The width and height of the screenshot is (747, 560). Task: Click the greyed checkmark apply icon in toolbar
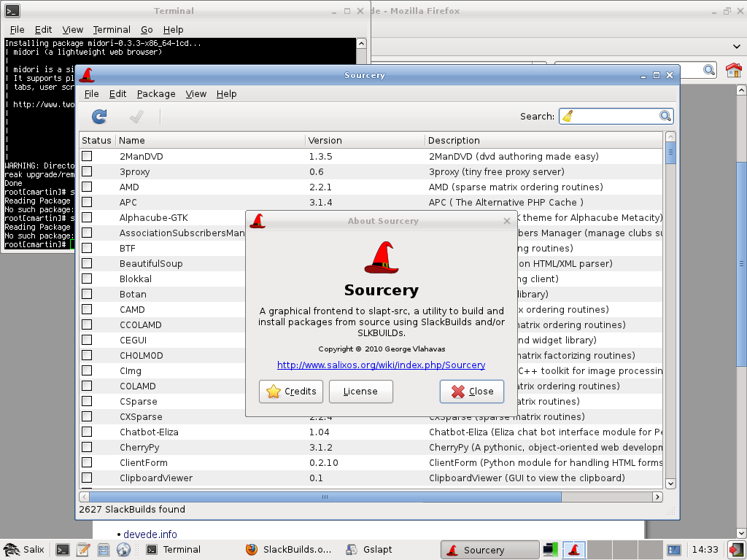click(x=136, y=116)
